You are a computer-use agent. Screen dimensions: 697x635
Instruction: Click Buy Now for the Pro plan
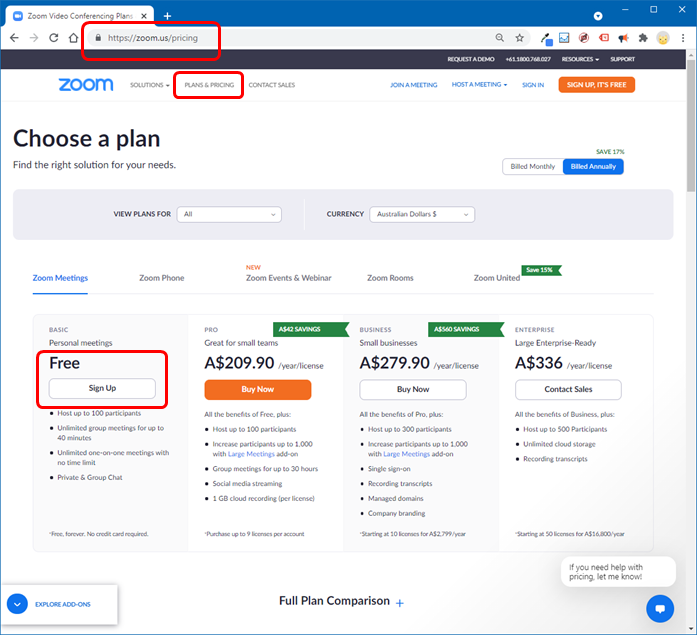click(x=258, y=389)
